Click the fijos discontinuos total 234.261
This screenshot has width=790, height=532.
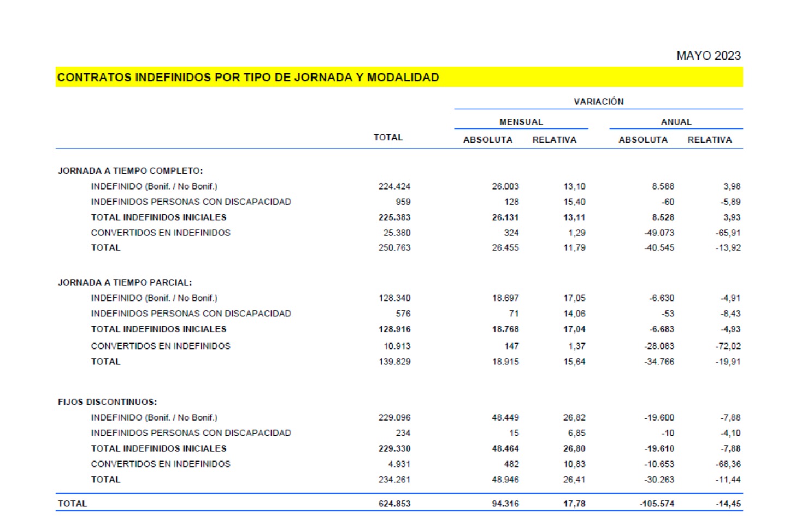click(x=394, y=480)
